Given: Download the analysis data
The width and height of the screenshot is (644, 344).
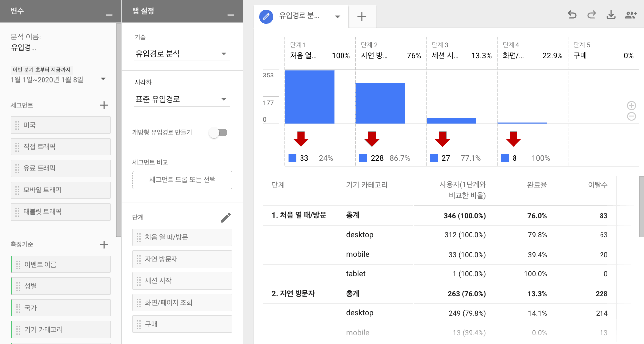Looking at the screenshot, I should click(x=611, y=15).
